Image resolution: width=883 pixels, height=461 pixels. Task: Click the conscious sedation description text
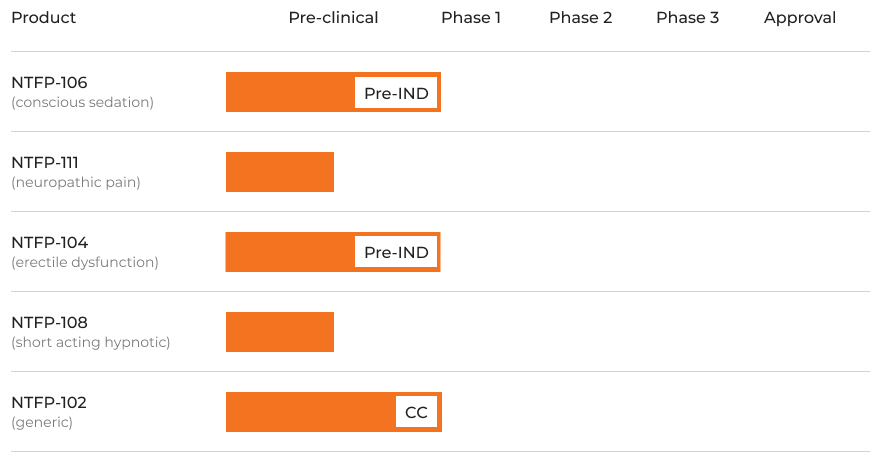[x=82, y=102]
